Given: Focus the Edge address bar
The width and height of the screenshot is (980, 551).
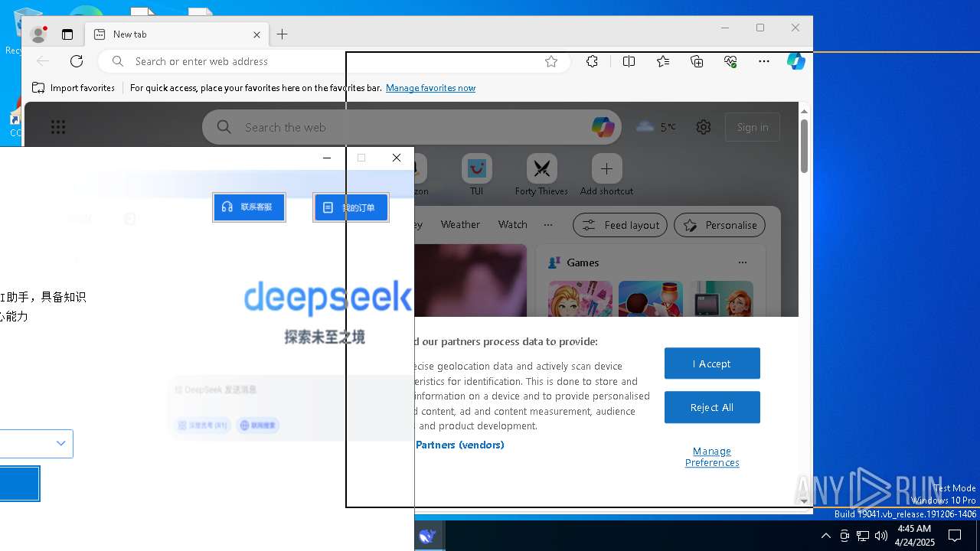Looking at the screenshot, I should tap(334, 61).
